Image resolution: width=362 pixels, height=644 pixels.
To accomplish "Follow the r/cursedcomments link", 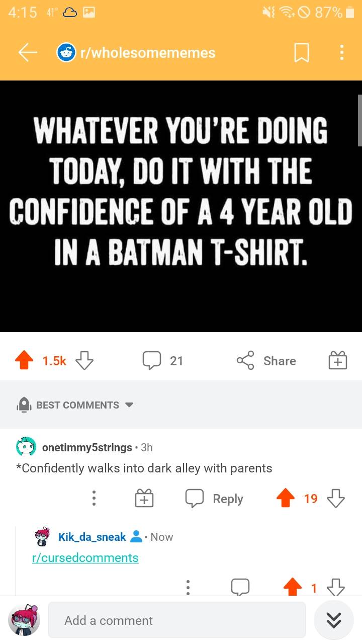I will pos(85,558).
